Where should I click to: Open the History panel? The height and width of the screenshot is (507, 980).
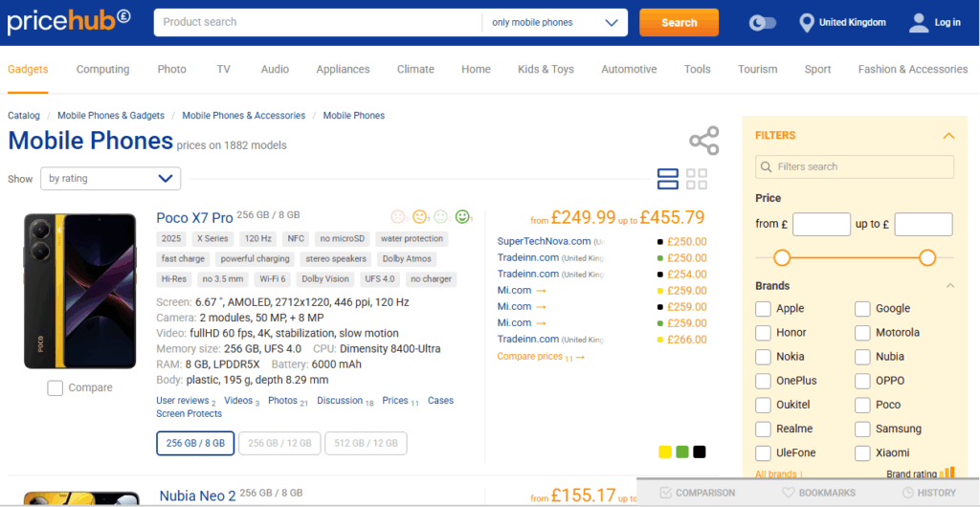(x=928, y=493)
